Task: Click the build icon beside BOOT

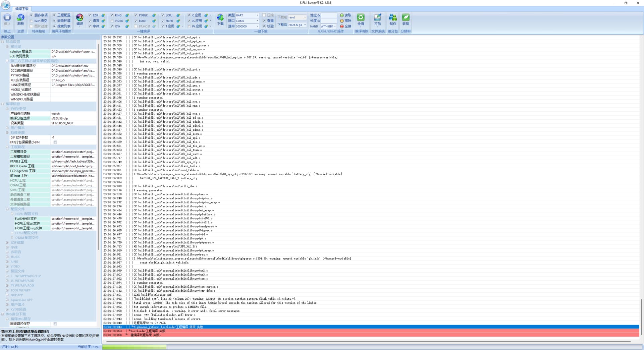Action: [x=154, y=21]
